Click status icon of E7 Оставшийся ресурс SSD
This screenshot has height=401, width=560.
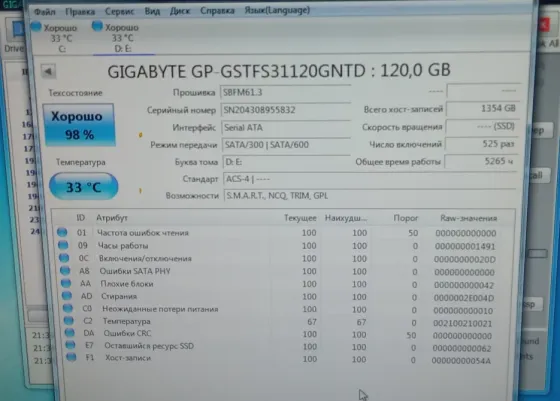pos(70,345)
